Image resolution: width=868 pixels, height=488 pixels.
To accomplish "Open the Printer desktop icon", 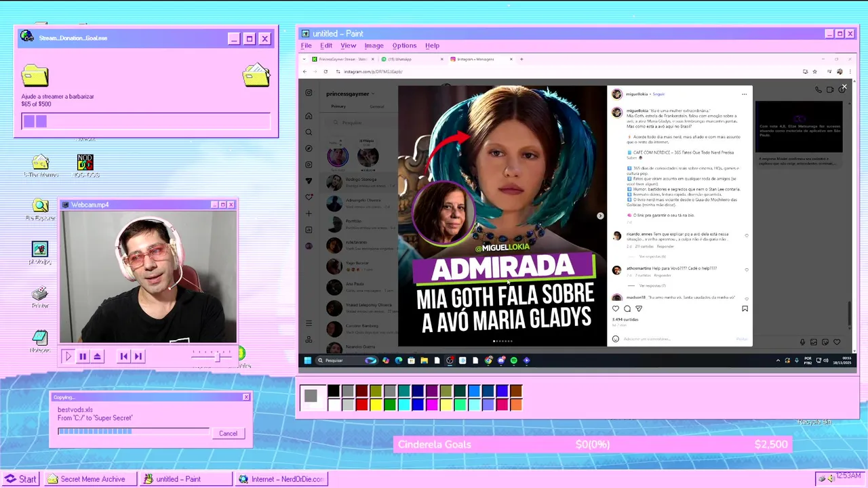I will (x=40, y=297).
